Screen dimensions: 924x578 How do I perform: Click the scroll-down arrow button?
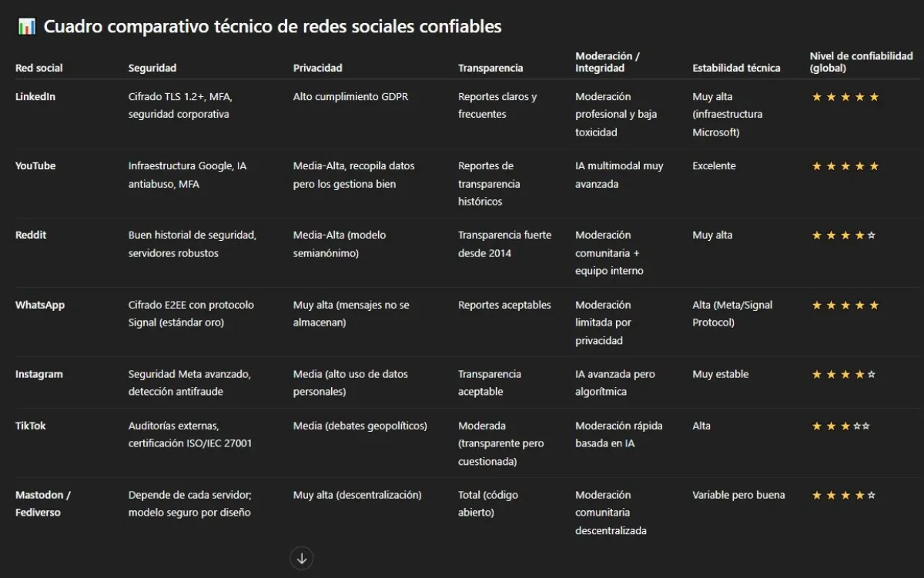[x=302, y=558]
